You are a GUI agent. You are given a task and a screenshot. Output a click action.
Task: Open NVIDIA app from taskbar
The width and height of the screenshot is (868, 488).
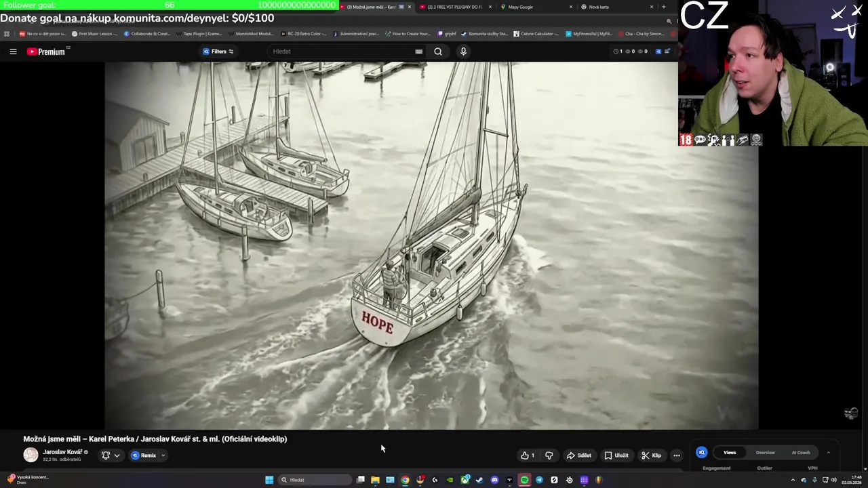[450, 480]
